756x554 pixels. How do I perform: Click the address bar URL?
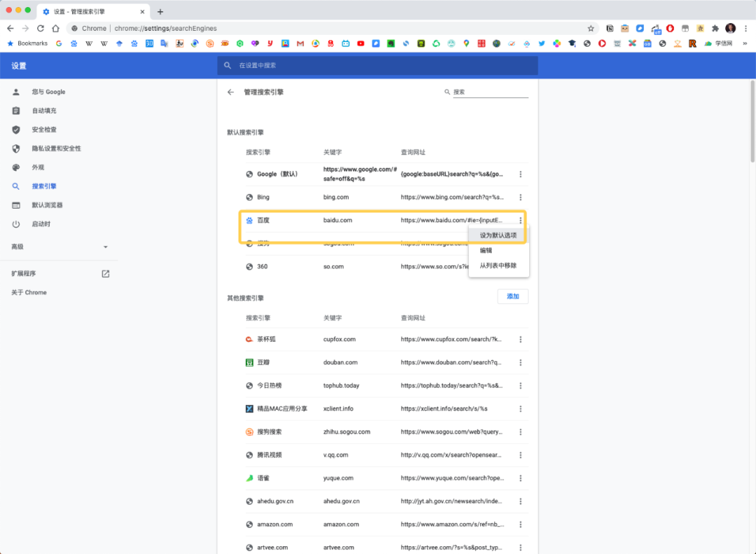(165, 29)
